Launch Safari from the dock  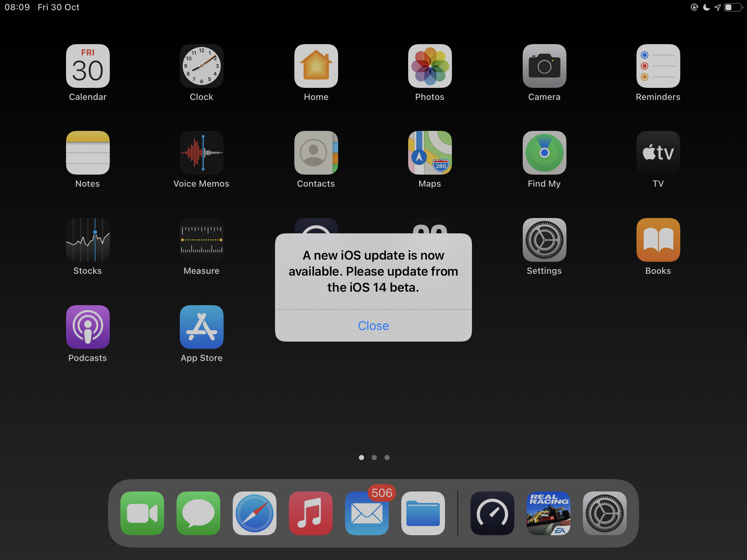pos(254,513)
